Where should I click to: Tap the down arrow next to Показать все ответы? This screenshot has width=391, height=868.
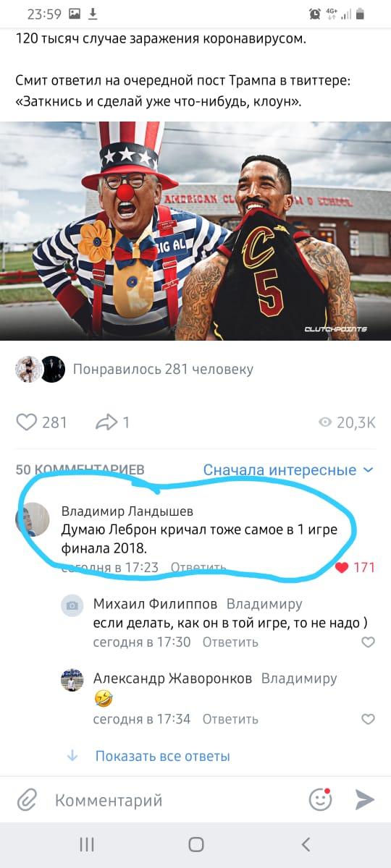(72, 756)
